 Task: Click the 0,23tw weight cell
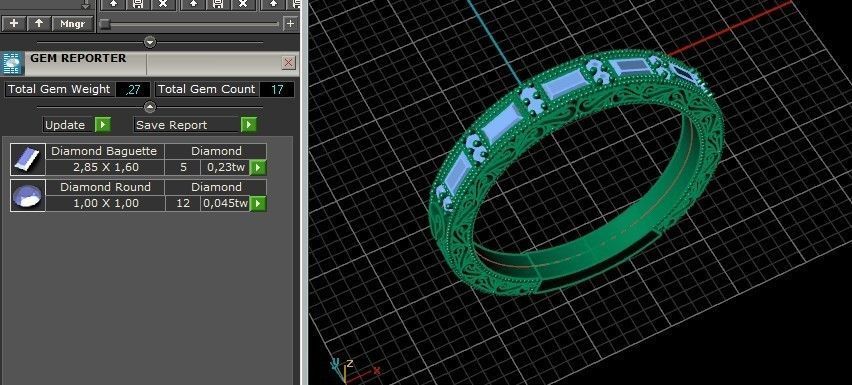[225, 167]
